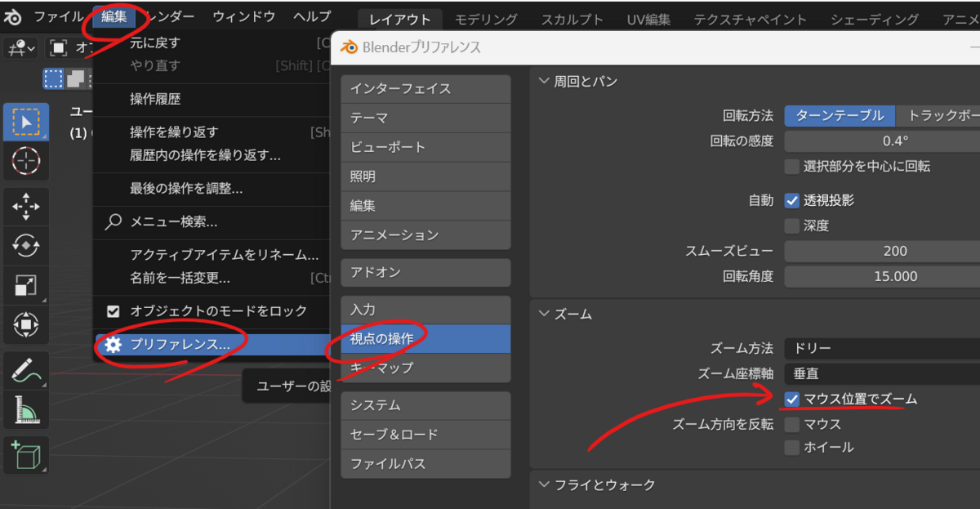980x509 pixels.
Task: Open メニュー検索... with the magnifier icon
Action: click(x=212, y=222)
